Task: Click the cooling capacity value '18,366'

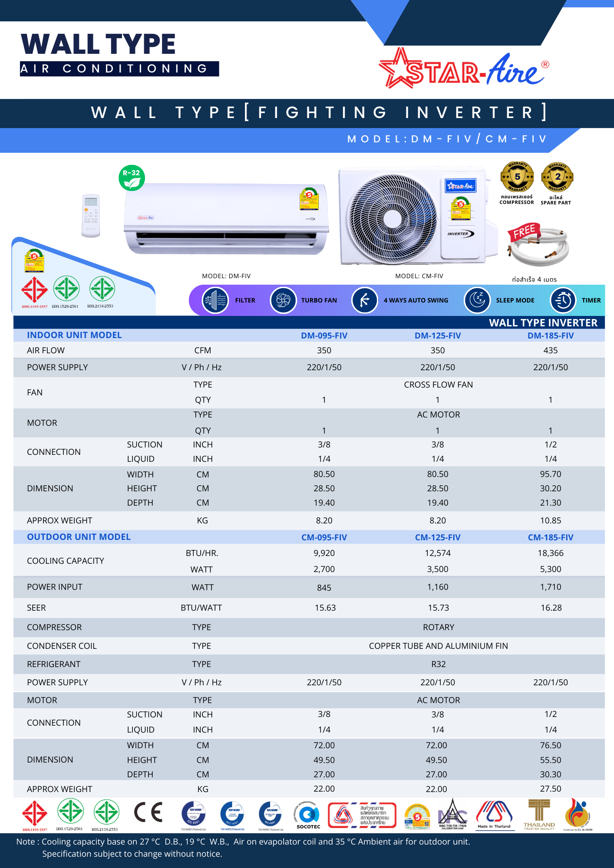Action: (x=551, y=553)
